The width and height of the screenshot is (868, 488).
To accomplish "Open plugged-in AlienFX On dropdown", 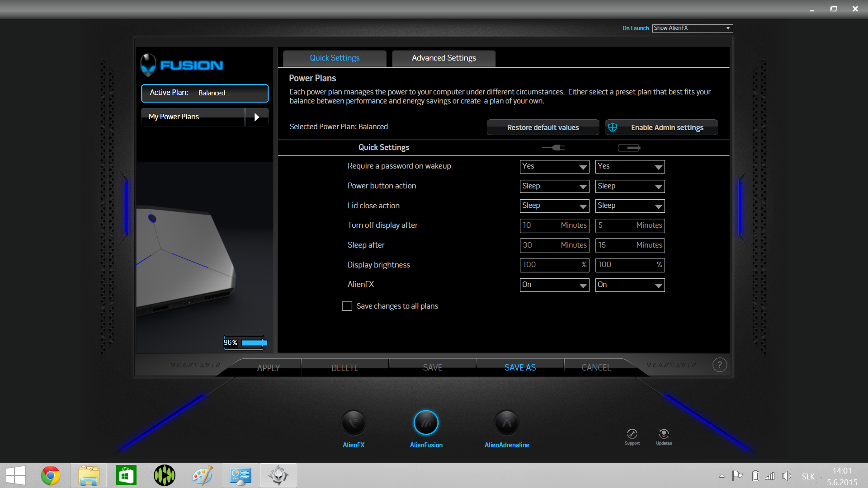I will click(554, 285).
